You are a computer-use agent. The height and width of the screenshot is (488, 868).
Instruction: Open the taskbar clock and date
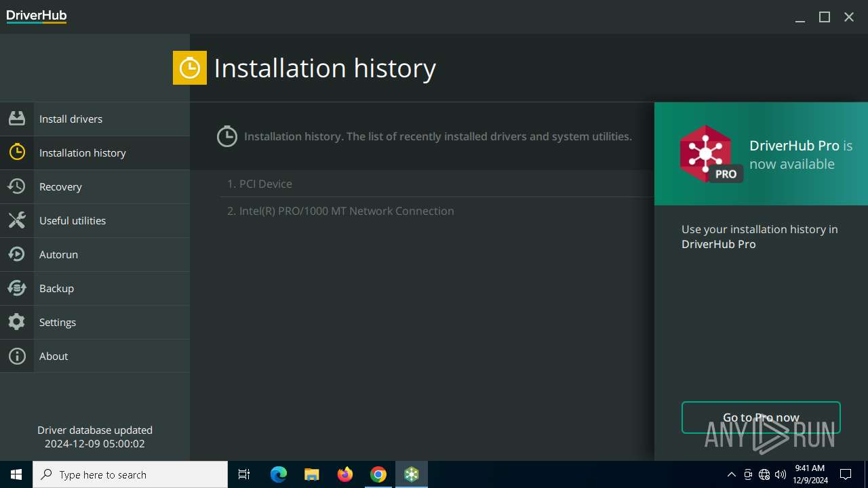[810, 474]
